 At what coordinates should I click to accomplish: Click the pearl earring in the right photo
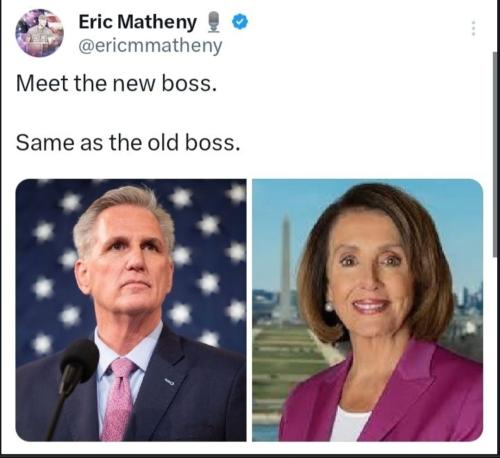click(x=328, y=307)
